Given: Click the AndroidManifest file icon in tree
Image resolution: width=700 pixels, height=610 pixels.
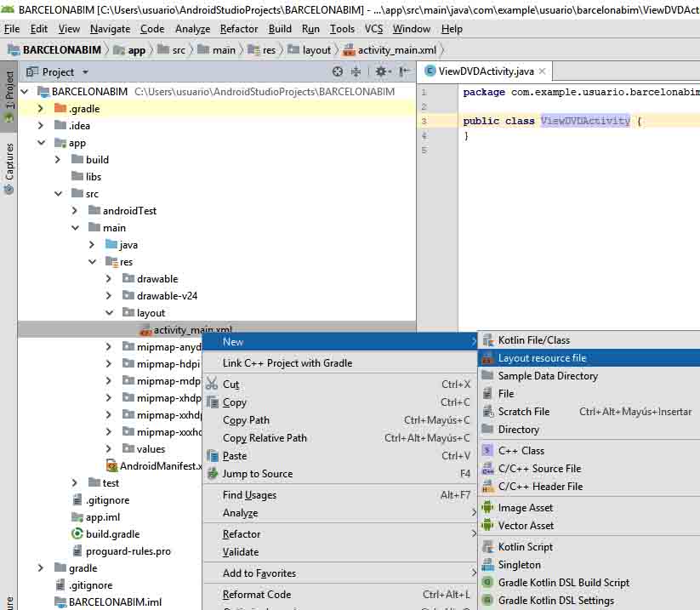Looking at the screenshot, I should click(111, 466).
